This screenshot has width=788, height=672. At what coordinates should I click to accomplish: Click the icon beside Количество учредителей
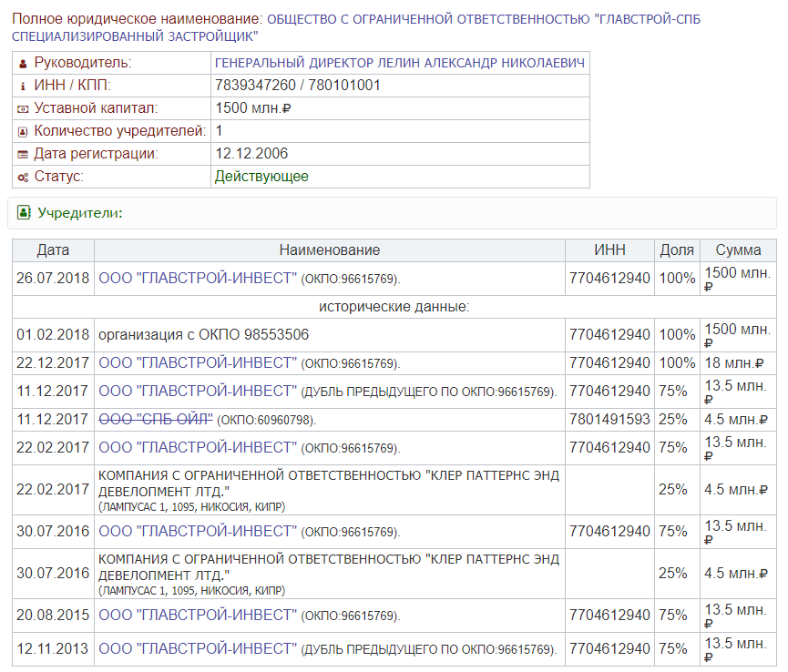tap(23, 132)
